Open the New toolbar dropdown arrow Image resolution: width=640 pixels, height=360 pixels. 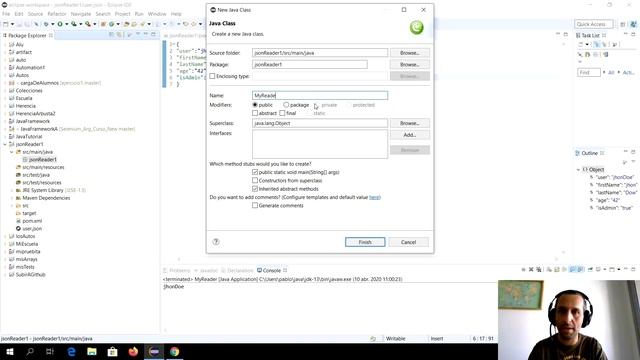[x=12, y=24]
